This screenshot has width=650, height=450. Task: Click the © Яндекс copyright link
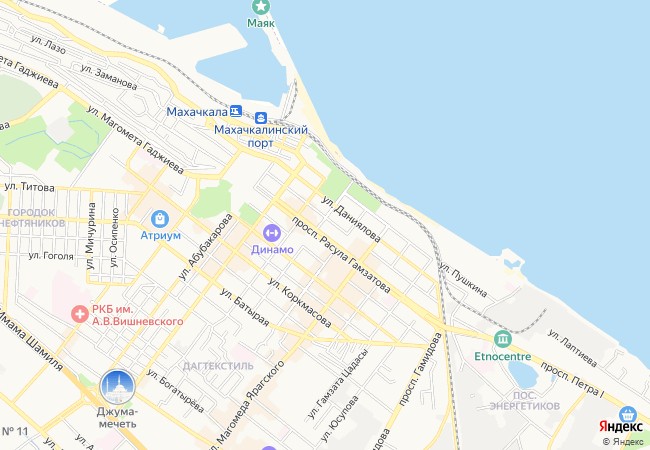click(x=623, y=442)
